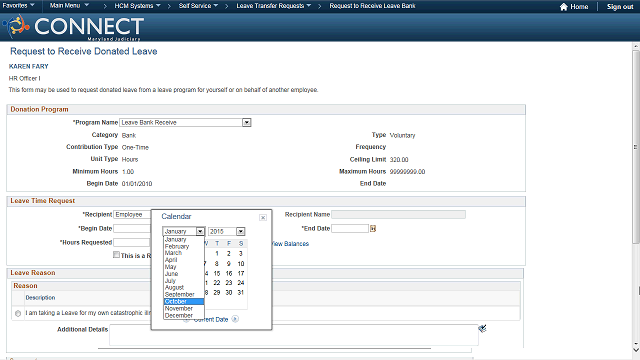This screenshot has height=360, width=640.
Task: Pick day 10 in the calendar
Action: click(241, 264)
